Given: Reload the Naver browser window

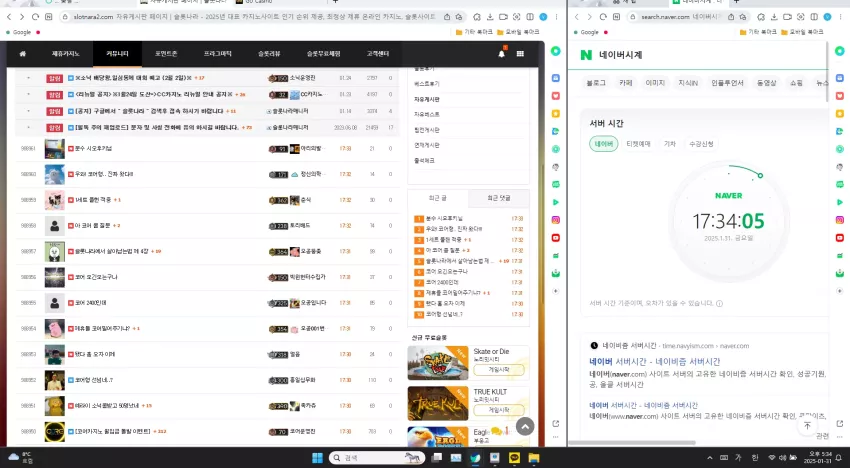Looking at the screenshot, I should tap(603, 17).
